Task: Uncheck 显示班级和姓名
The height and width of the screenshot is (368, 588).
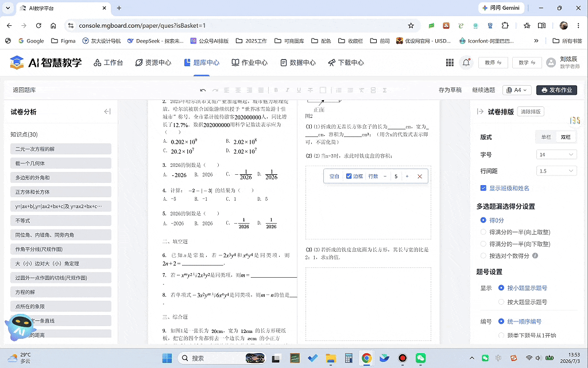Action: click(x=483, y=188)
